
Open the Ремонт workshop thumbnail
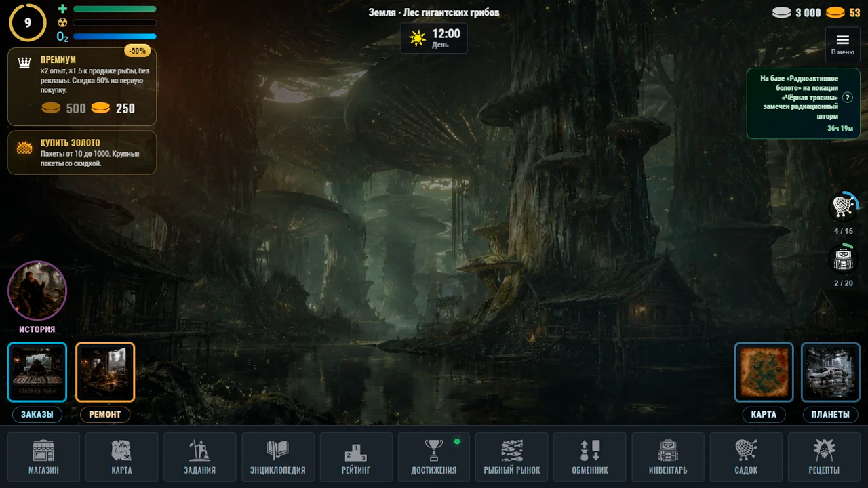105,372
